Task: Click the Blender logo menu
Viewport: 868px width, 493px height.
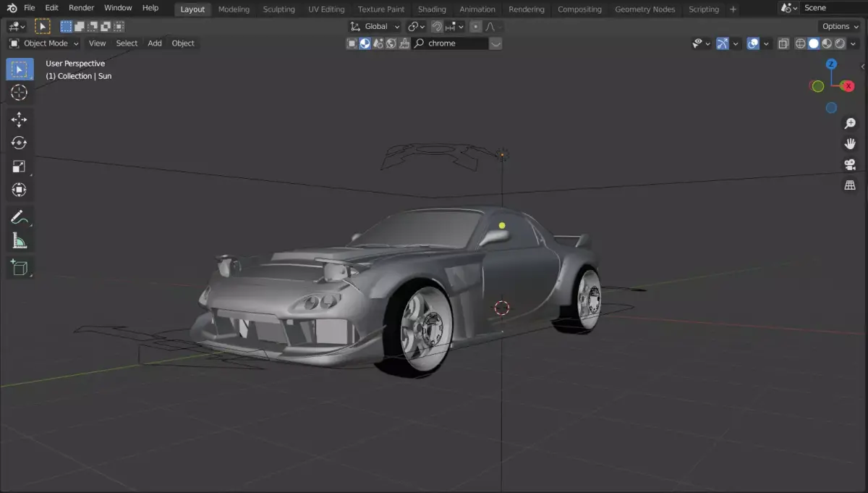Action: [x=12, y=8]
